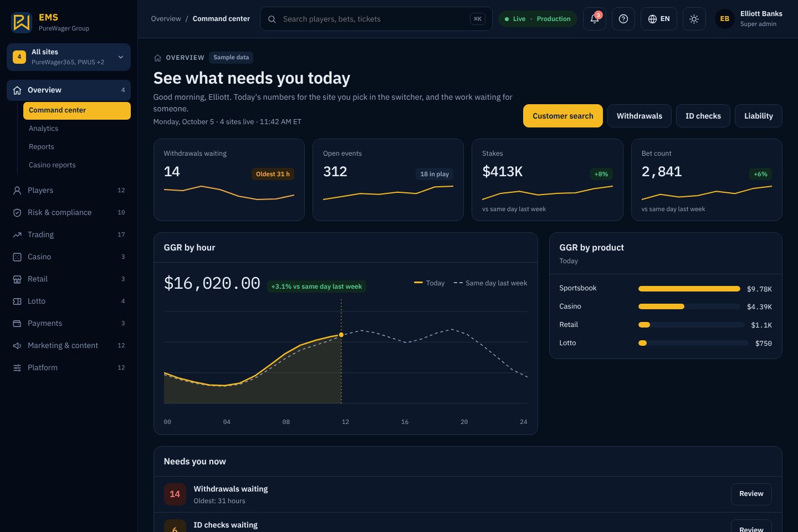Click the Players person icon in the sidebar
The width and height of the screenshot is (798, 532).
tap(17, 190)
